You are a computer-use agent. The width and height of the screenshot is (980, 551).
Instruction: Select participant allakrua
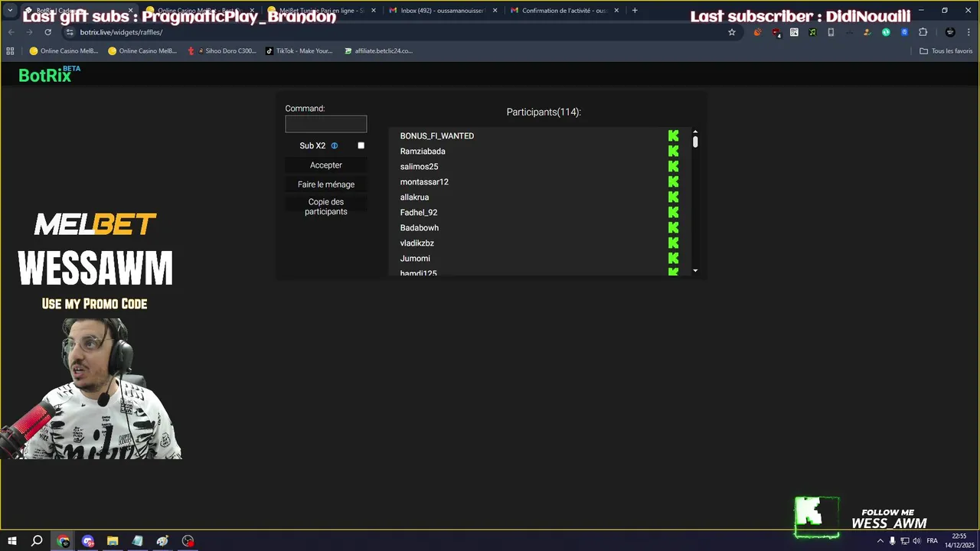(414, 197)
